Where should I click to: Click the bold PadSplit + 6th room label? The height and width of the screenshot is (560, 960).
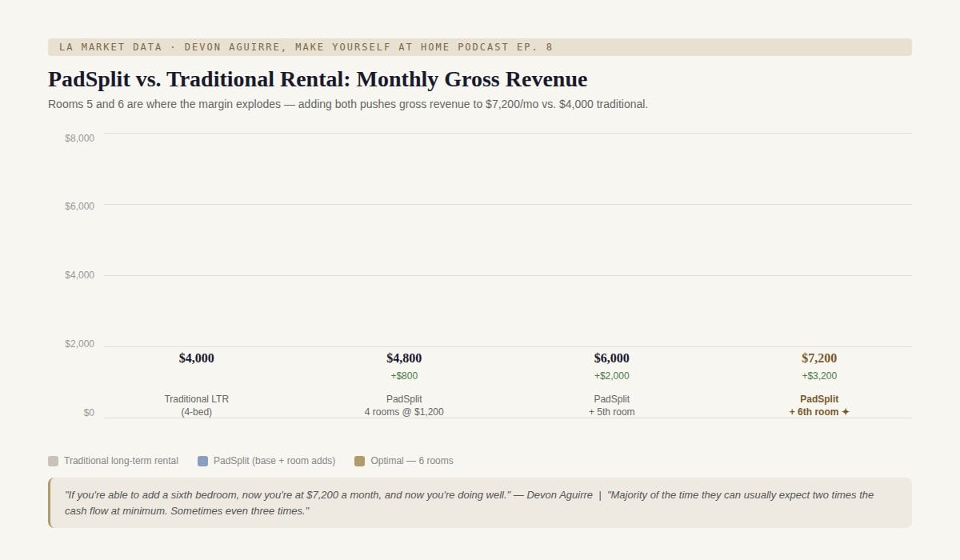click(819, 406)
